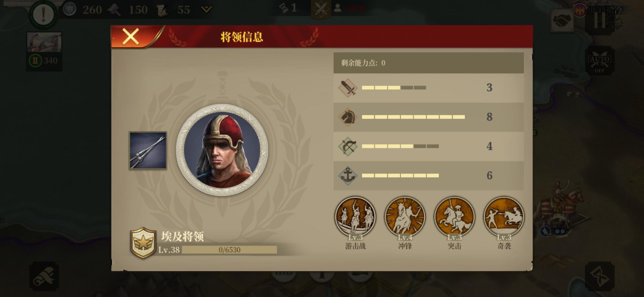Image resolution: width=644 pixels, height=297 pixels.
Task: Click the general rank star badge
Action: pyautogui.click(x=143, y=243)
